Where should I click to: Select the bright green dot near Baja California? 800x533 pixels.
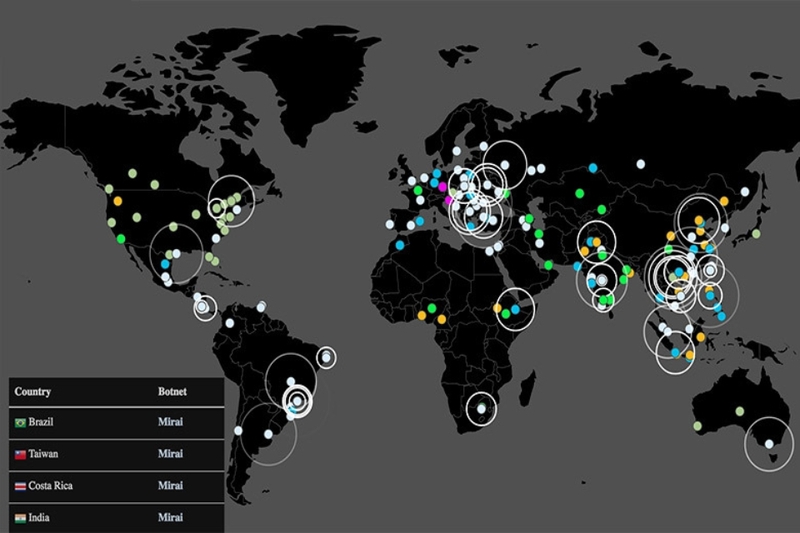(x=121, y=238)
